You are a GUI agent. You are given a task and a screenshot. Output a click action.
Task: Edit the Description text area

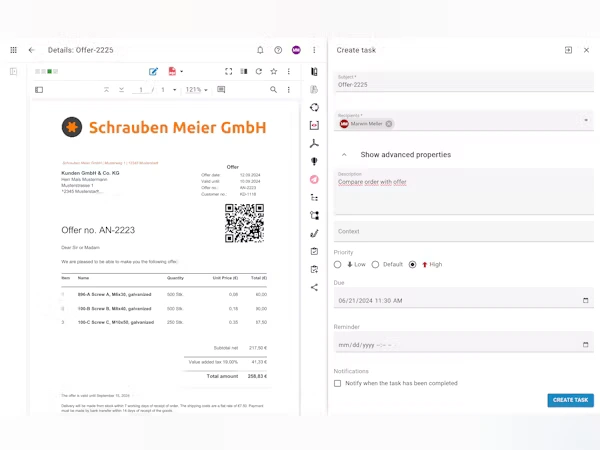[464, 192]
